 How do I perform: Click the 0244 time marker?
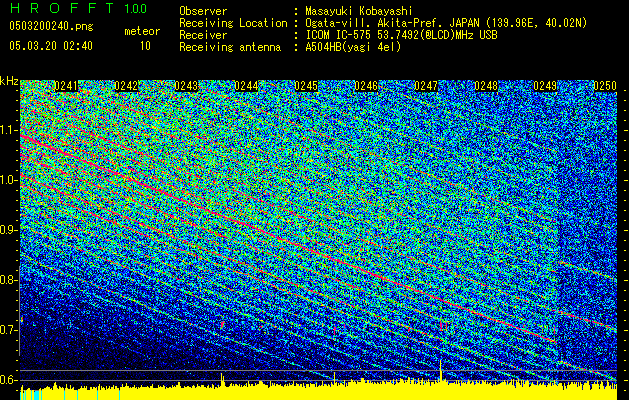coord(246,86)
